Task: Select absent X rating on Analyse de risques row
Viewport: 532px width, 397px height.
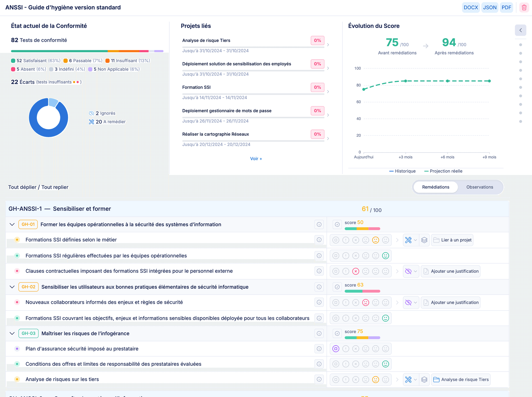Action: click(356, 380)
